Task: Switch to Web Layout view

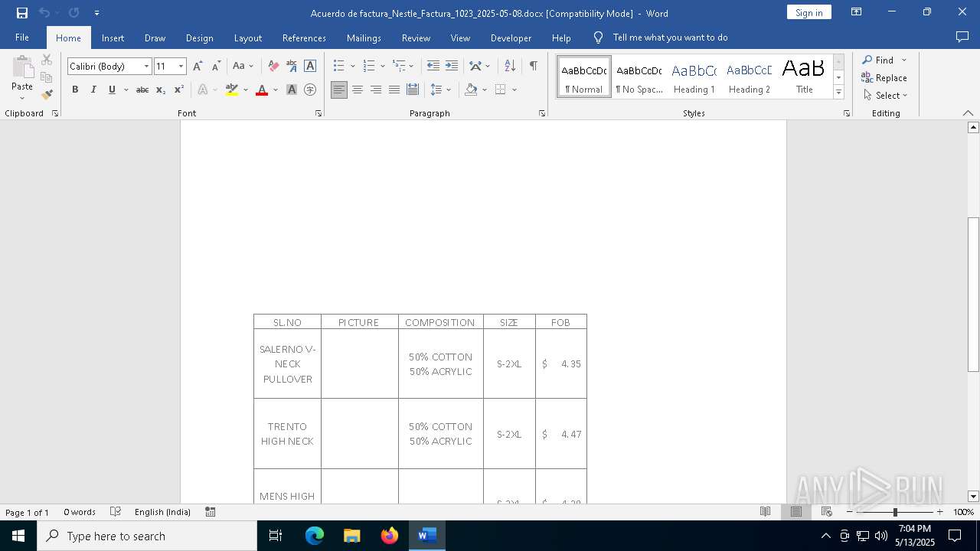Action: (826, 512)
